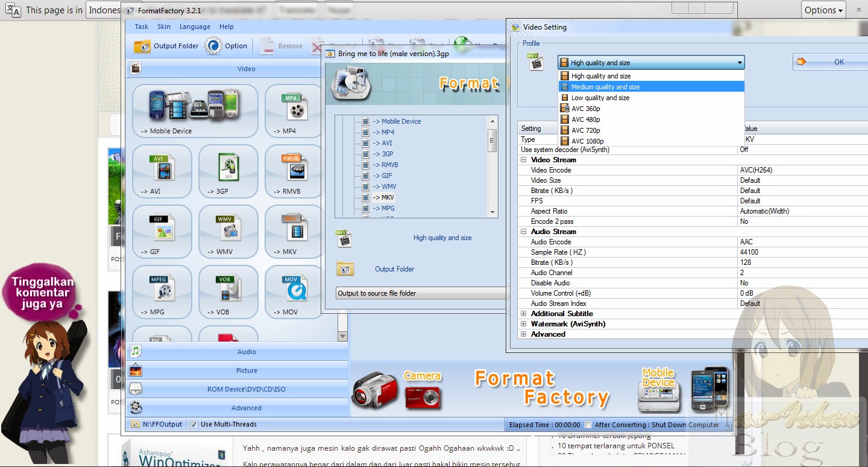Click the 'High quality and size' link in dialog

[x=442, y=238]
